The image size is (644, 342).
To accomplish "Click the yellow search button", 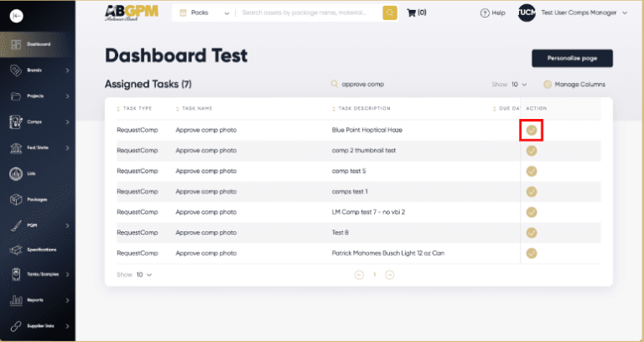I will [390, 13].
